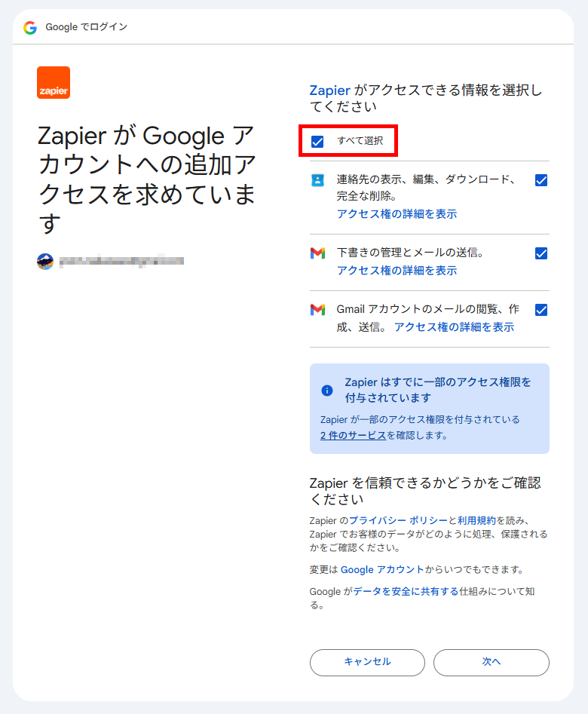Image resolution: width=588 pixels, height=714 pixels.
Task: Click the Gmail icon beside drafts permission
Action: click(317, 253)
